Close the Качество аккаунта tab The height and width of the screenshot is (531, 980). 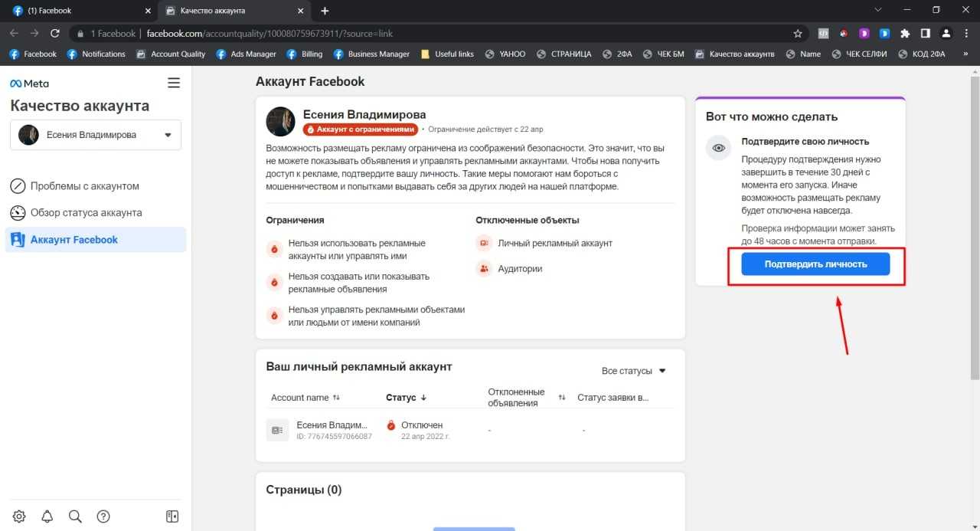tap(301, 11)
